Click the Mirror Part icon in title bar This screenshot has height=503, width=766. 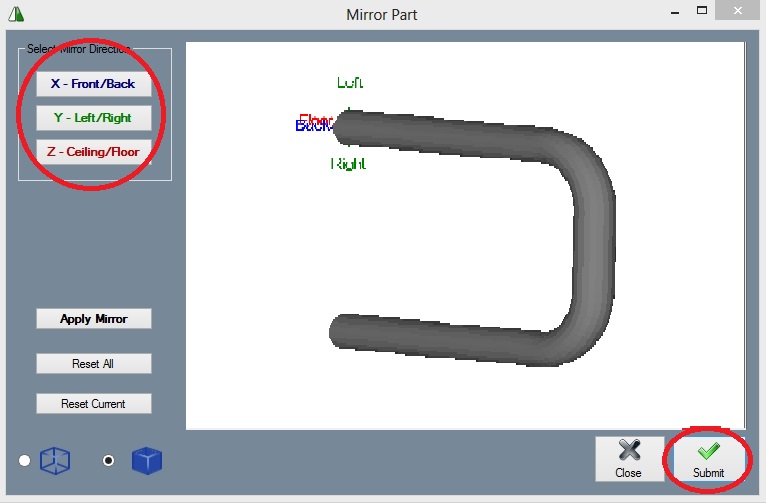pos(15,14)
